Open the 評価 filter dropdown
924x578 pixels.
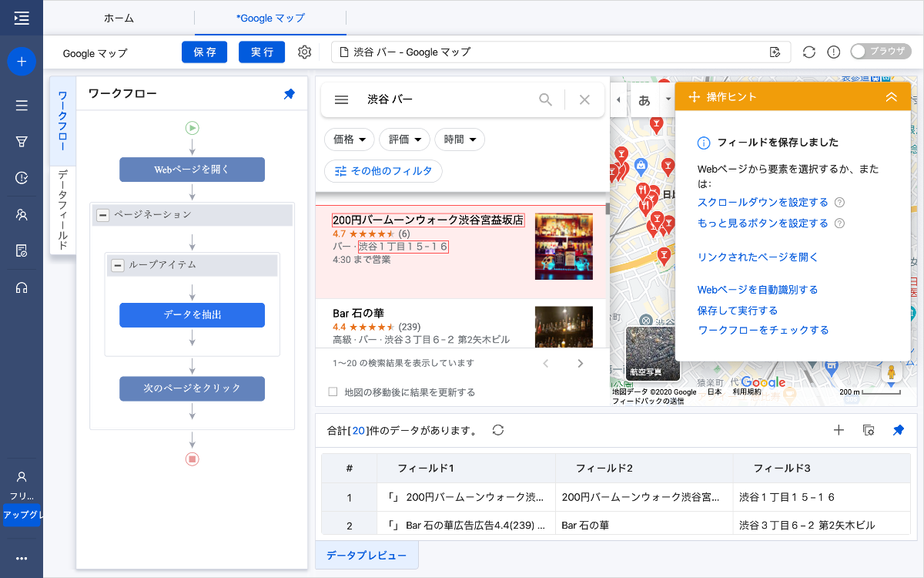click(405, 139)
